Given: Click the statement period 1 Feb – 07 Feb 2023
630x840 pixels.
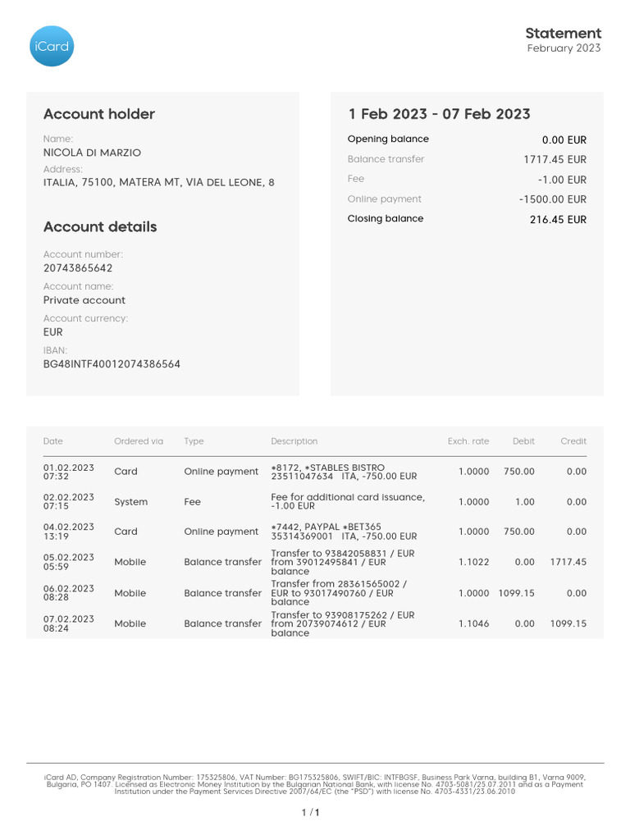Looking at the screenshot, I should pyautogui.click(x=439, y=114).
